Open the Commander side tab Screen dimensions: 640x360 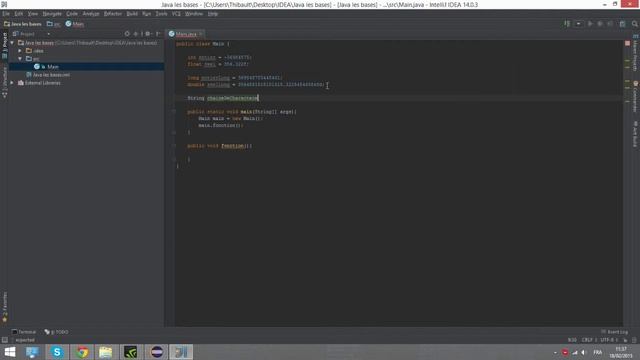click(x=636, y=96)
